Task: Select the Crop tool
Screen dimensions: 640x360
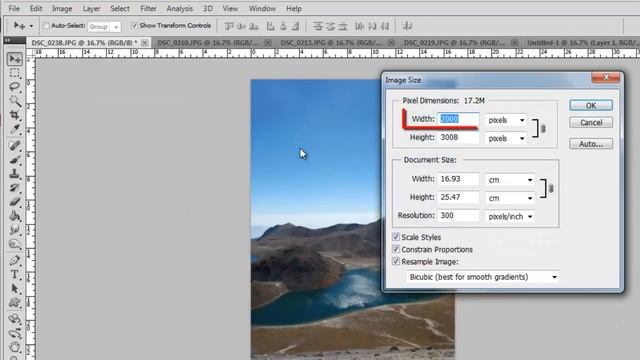Action: pos(15,115)
